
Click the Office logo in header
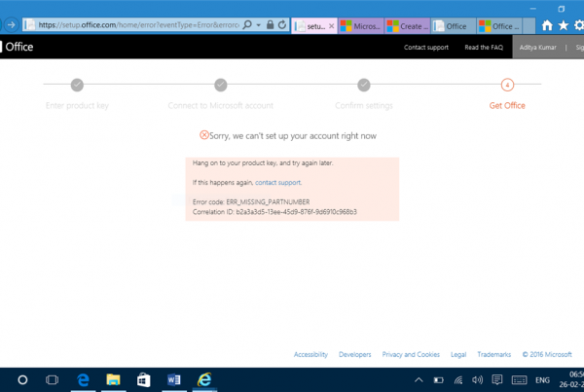(17, 47)
